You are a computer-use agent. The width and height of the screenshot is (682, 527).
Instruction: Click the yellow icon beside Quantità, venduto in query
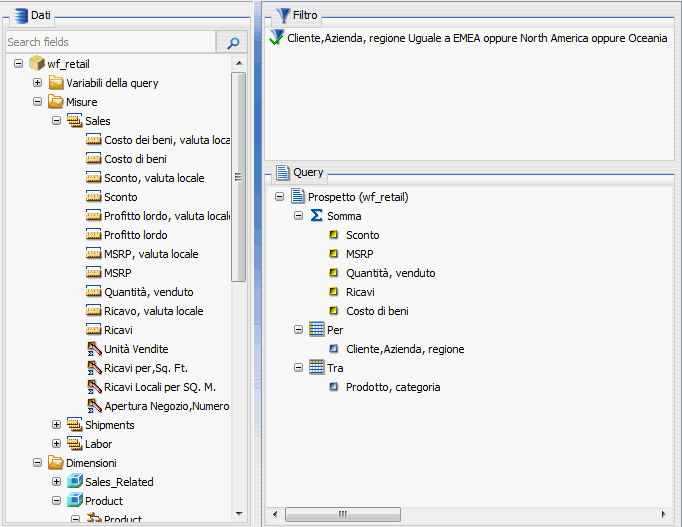(x=334, y=273)
